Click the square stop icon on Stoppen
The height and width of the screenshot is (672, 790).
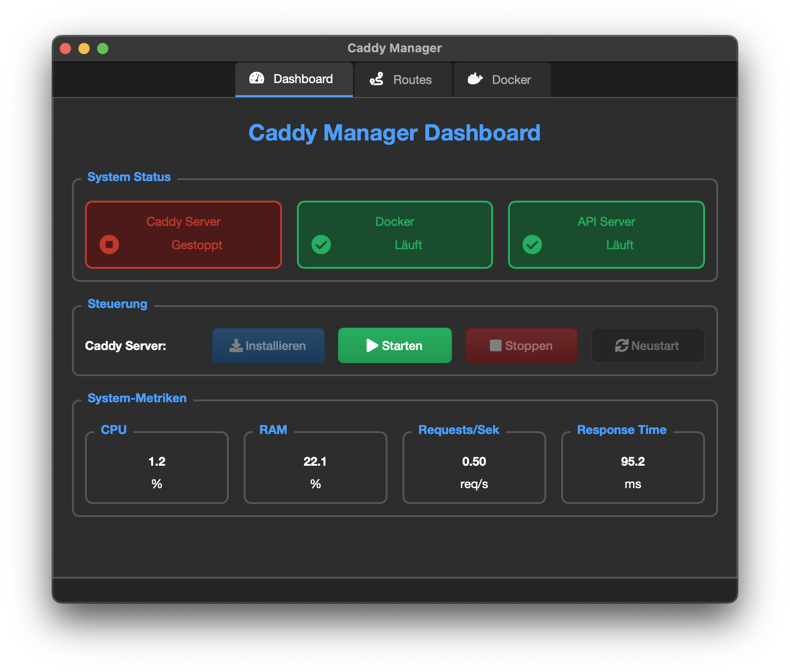pyautogui.click(x=495, y=345)
